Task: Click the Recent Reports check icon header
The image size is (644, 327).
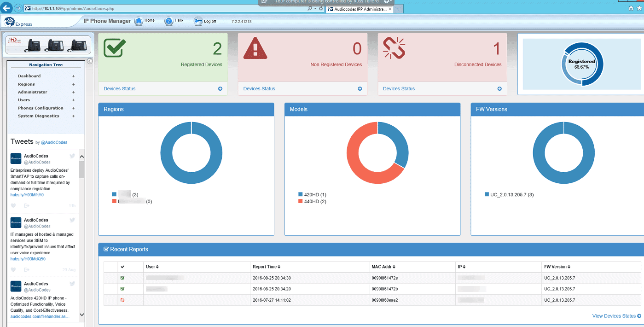Action: tap(106, 249)
